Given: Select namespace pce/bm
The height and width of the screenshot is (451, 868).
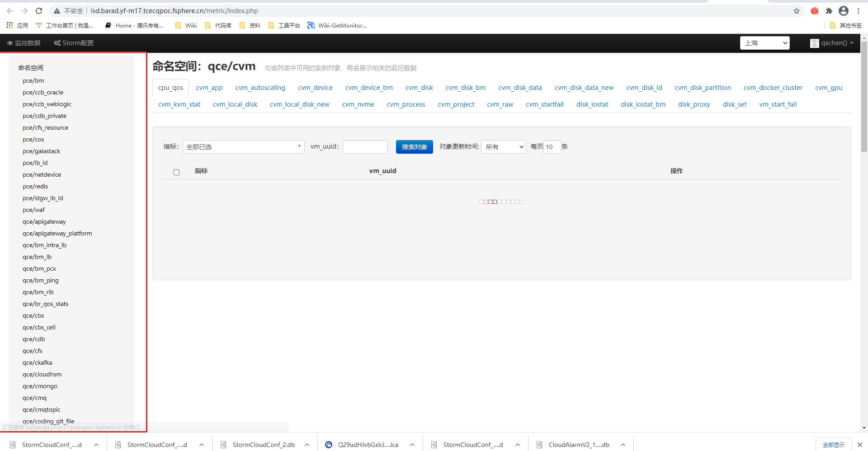Looking at the screenshot, I should point(33,80).
